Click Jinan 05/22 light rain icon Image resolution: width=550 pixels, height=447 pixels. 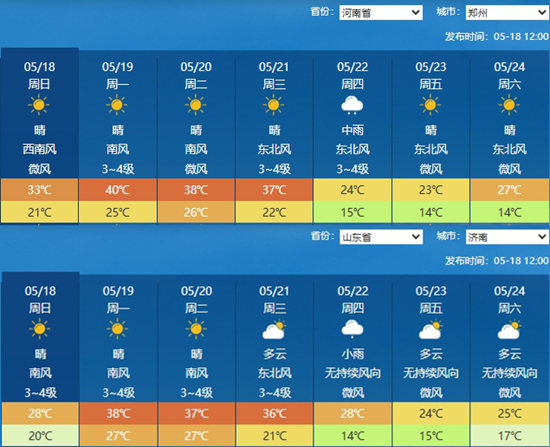click(353, 329)
